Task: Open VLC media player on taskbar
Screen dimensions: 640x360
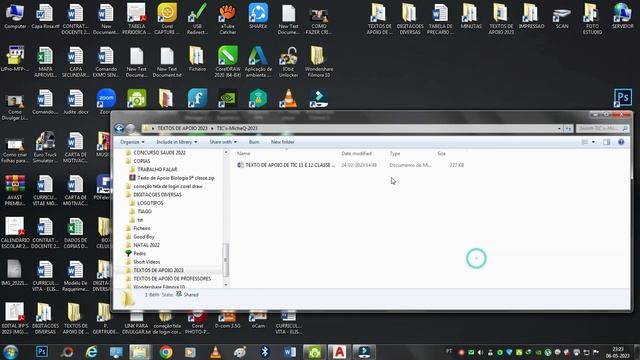Action: pyautogui.click(x=216, y=352)
